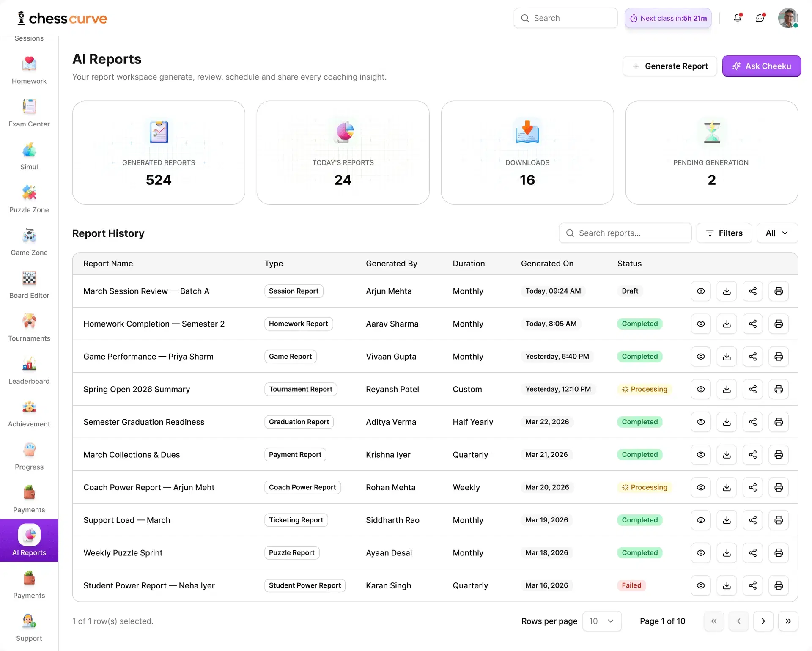Print the Weekly Puzzle Sprint report

[x=779, y=553]
